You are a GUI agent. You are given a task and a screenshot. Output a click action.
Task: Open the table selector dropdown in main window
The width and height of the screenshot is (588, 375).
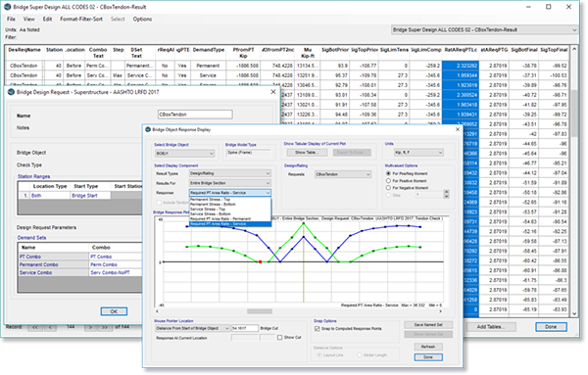484,29
